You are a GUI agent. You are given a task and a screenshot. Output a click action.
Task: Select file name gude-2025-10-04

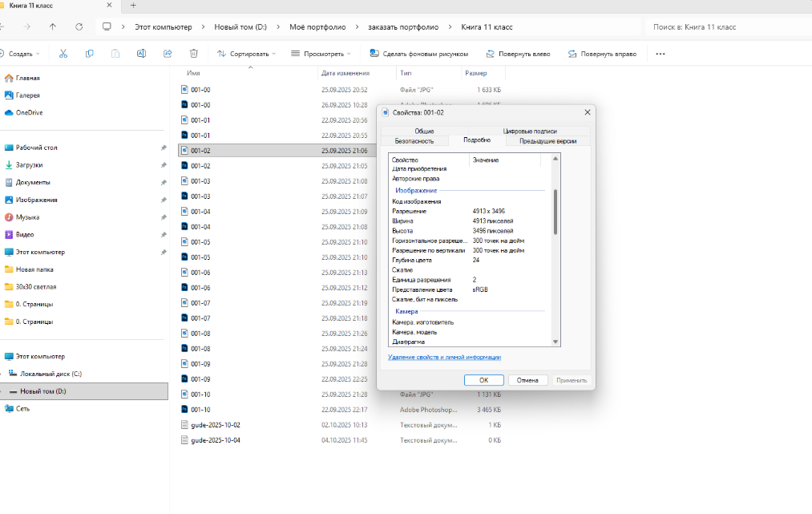(x=216, y=440)
